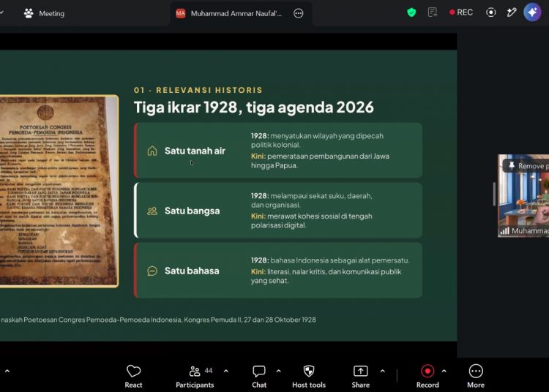Image resolution: width=549 pixels, height=392 pixels.
Task: Toggle the Record button
Action: pyautogui.click(x=427, y=376)
